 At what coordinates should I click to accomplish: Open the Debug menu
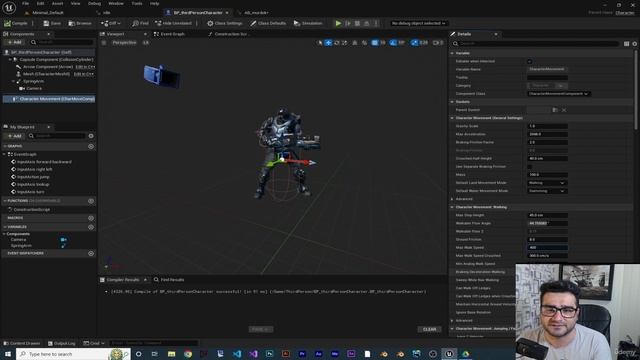pyautogui.click(x=94, y=3)
